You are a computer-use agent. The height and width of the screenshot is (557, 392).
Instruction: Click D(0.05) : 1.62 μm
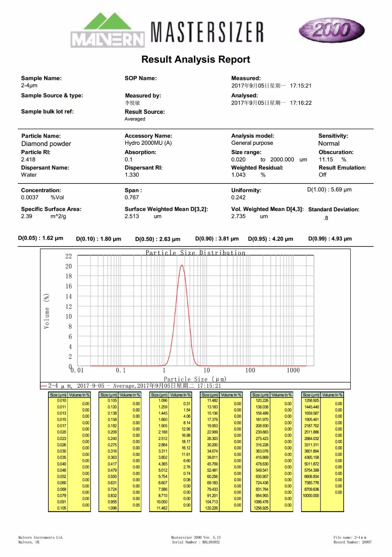[41, 238]
